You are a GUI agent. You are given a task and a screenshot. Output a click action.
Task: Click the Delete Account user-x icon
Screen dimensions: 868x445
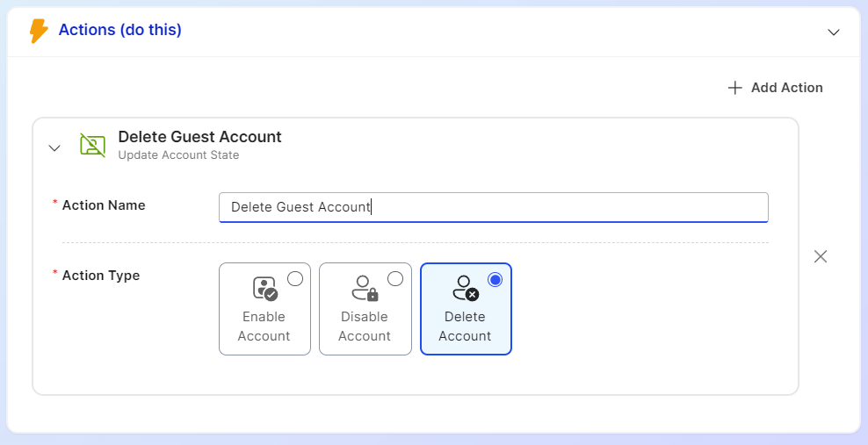pyautogui.click(x=466, y=288)
